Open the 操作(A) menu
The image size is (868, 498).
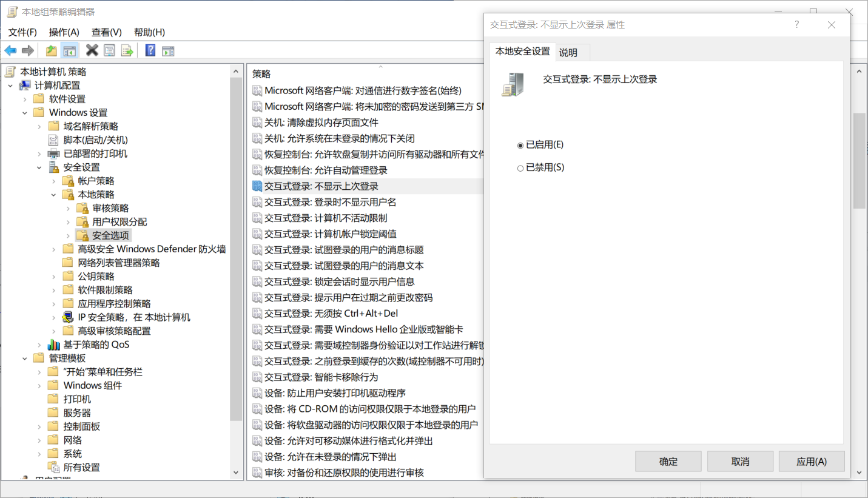[64, 32]
